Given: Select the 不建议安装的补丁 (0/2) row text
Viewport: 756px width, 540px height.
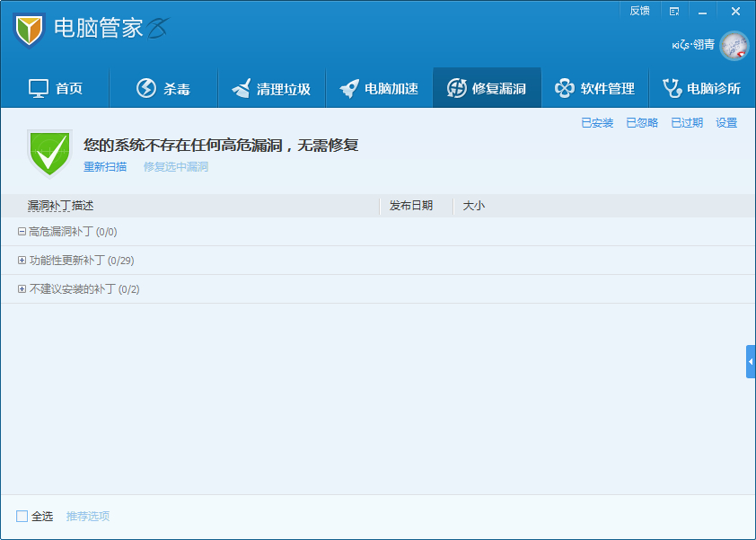Looking at the screenshot, I should pyautogui.click(x=84, y=289).
